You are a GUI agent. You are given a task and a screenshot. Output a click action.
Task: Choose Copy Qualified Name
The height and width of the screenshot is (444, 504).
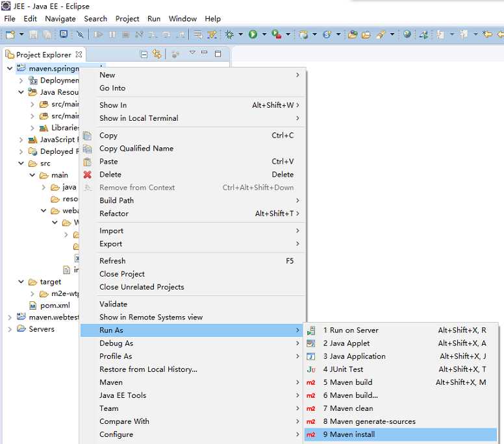pyautogui.click(x=193, y=149)
